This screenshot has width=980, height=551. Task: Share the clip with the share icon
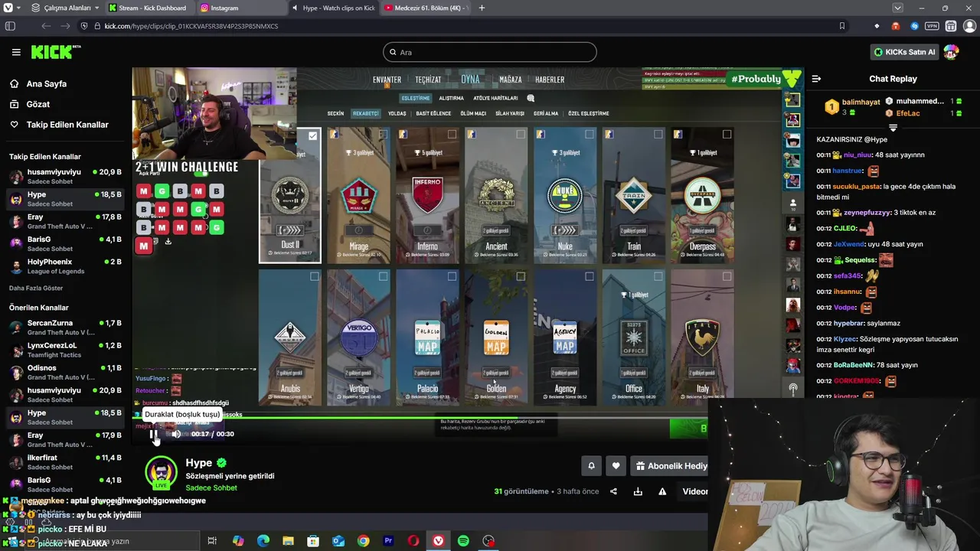tap(613, 491)
